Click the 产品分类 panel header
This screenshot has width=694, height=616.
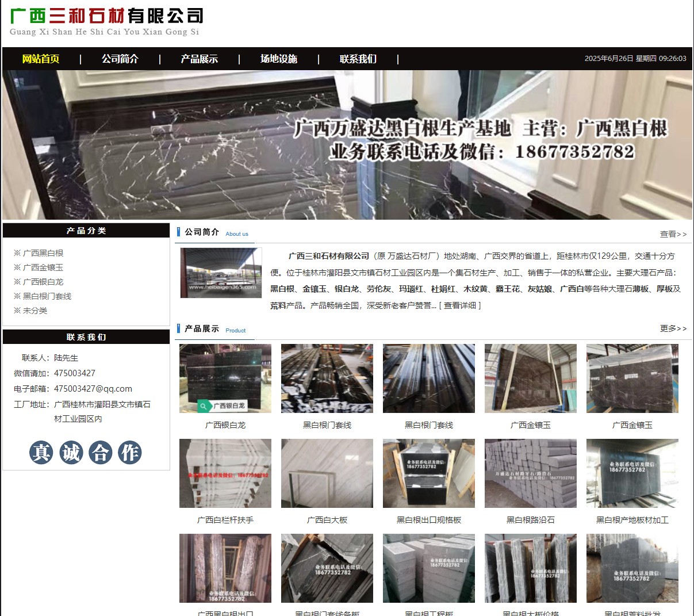click(86, 230)
